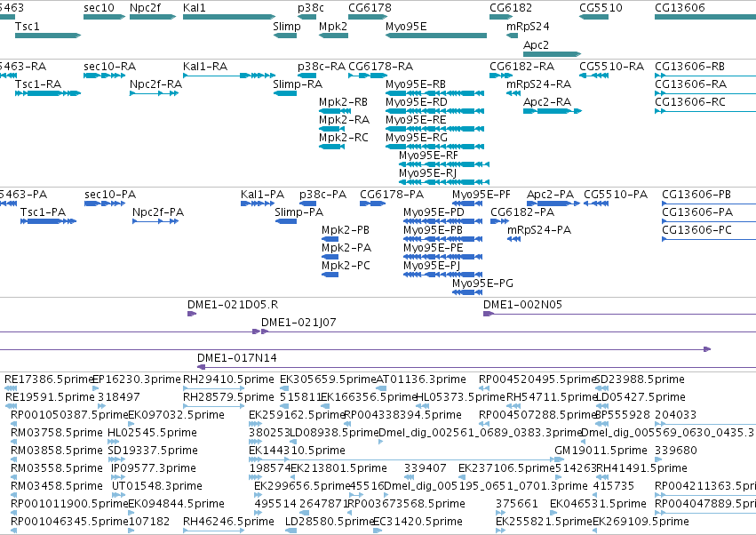This screenshot has height=535, width=756.
Task: Open protein Mpk2-PC
Action: point(330,275)
